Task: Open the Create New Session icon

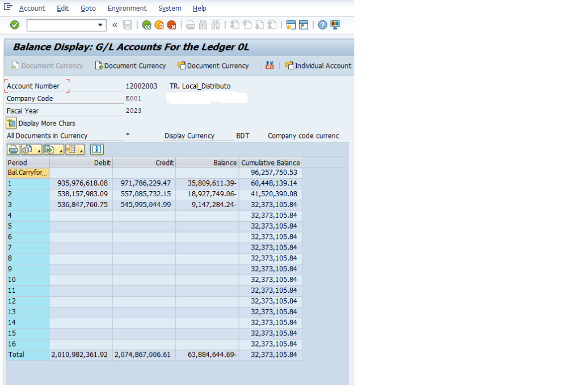Action: [291, 24]
